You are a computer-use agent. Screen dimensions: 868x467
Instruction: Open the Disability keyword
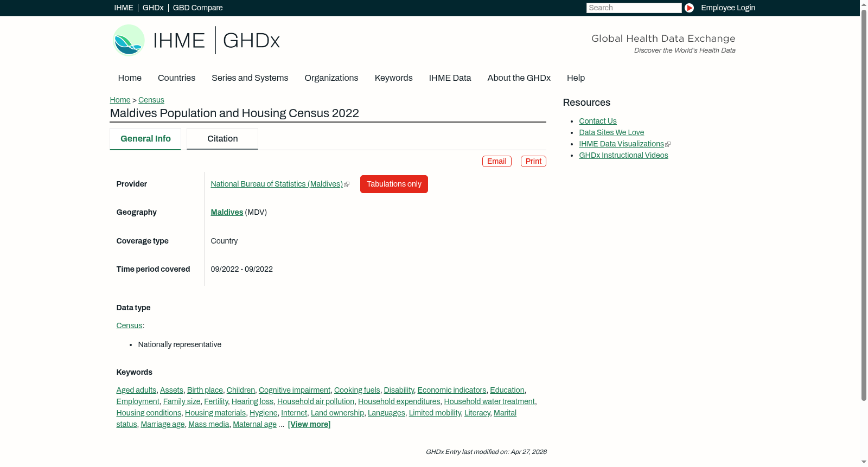(399, 391)
